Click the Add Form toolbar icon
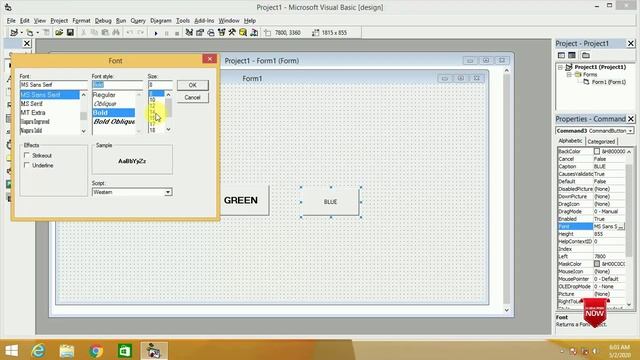 [29, 32]
